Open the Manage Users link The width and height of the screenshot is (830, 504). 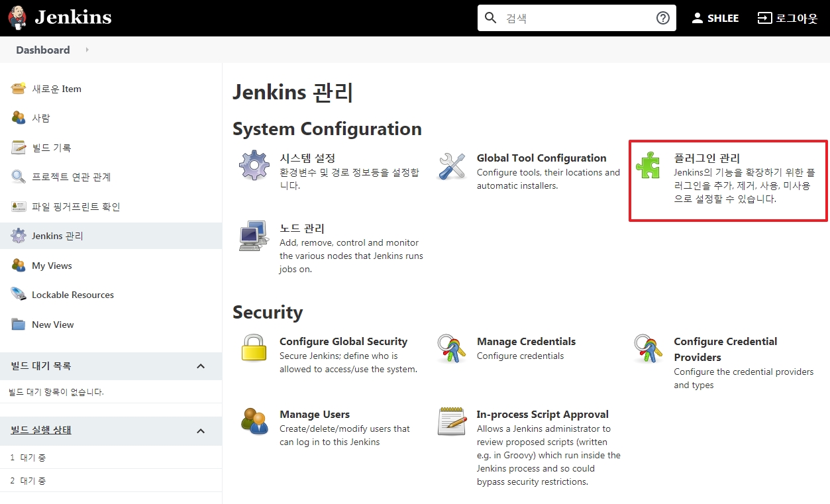pyautogui.click(x=315, y=415)
